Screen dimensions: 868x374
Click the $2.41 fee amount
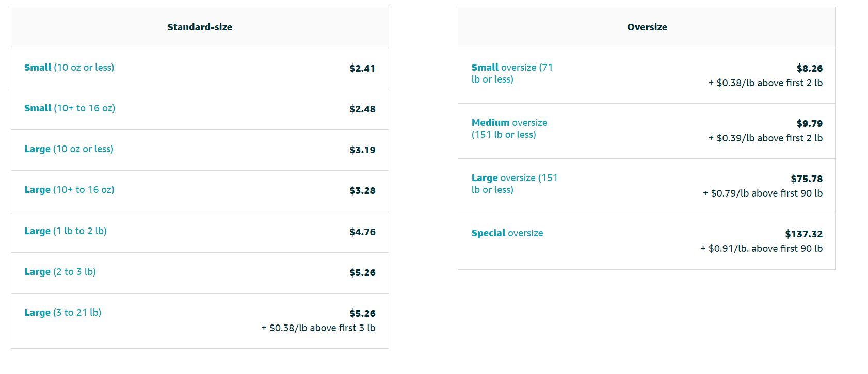pyautogui.click(x=362, y=69)
